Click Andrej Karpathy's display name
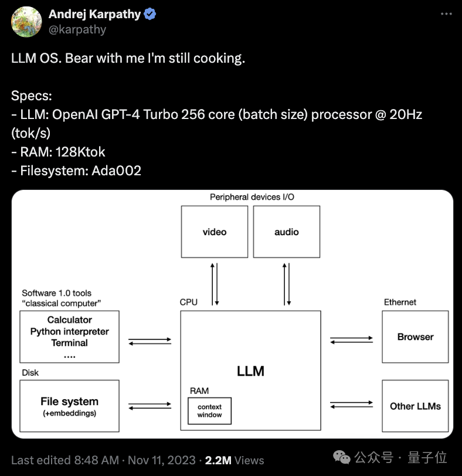This screenshot has width=462, height=476. (x=94, y=14)
